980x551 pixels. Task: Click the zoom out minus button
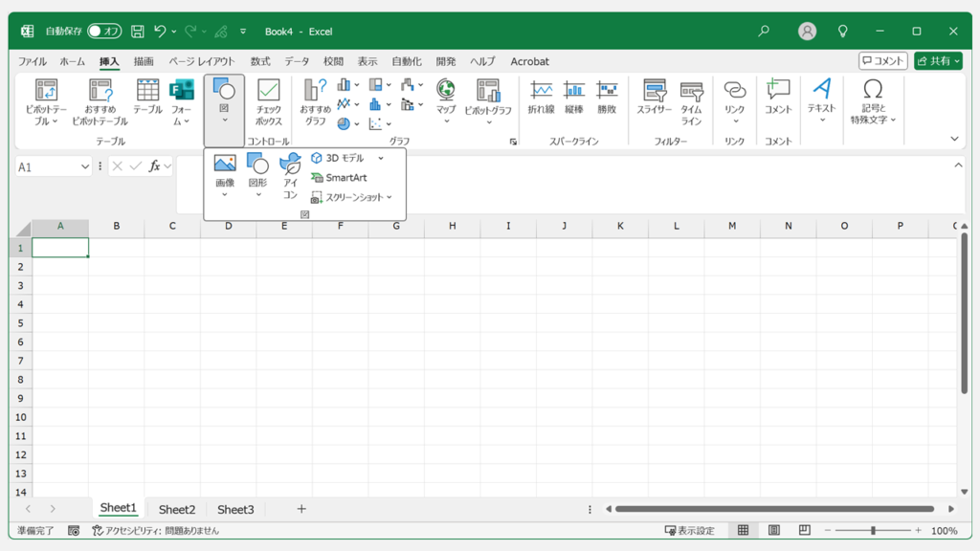point(828,530)
